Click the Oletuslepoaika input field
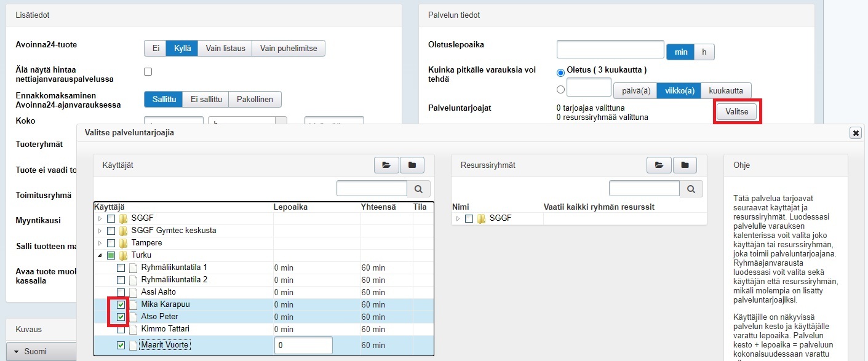Image resolution: width=868 pixels, height=361 pixels. [x=610, y=50]
